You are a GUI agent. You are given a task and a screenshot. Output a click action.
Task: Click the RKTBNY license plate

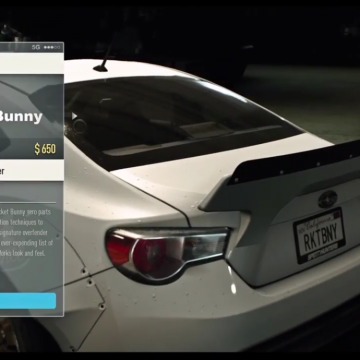(x=319, y=235)
